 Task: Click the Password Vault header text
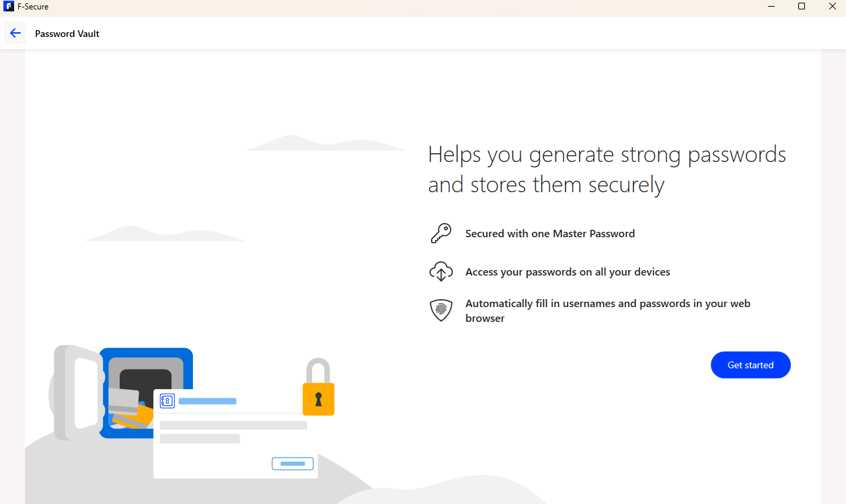[67, 33]
